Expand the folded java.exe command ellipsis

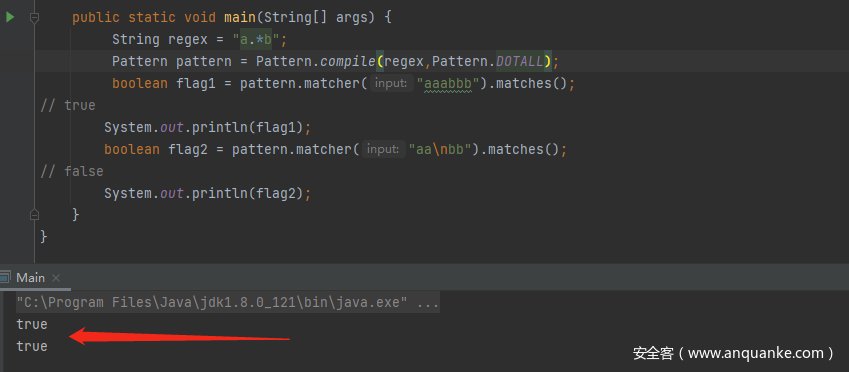pos(428,303)
